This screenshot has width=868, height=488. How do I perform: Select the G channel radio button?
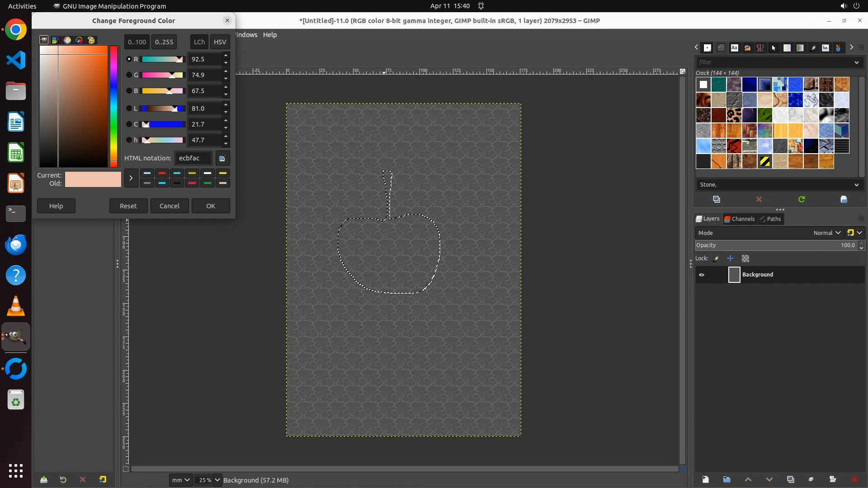129,75
